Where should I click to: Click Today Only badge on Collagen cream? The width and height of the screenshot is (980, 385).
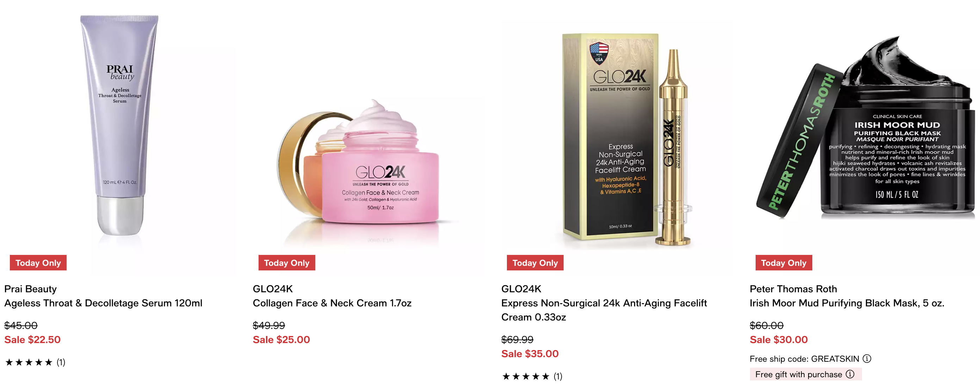(287, 263)
